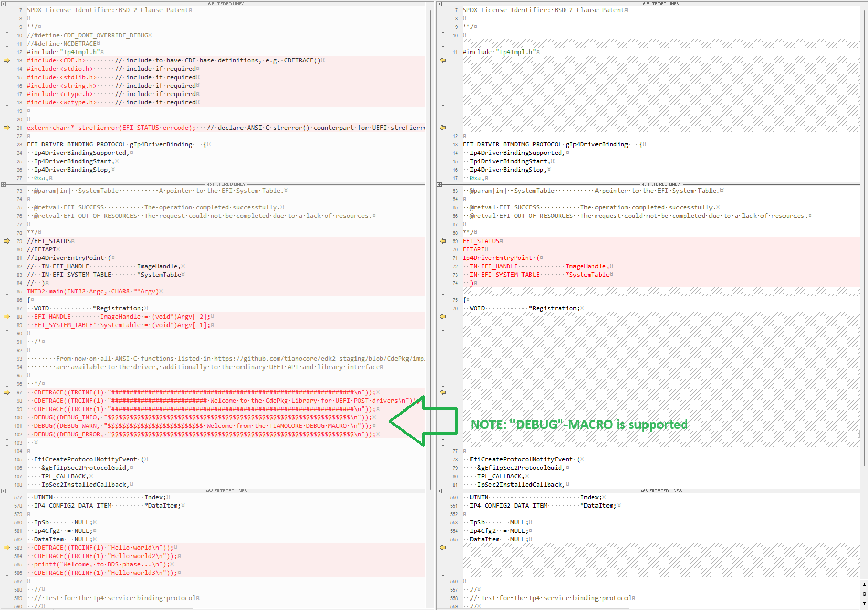This screenshot has height=610, width=868.
Task: Click left line 100 DEBUG_INFO macro
Action: (x=205, y=417)
